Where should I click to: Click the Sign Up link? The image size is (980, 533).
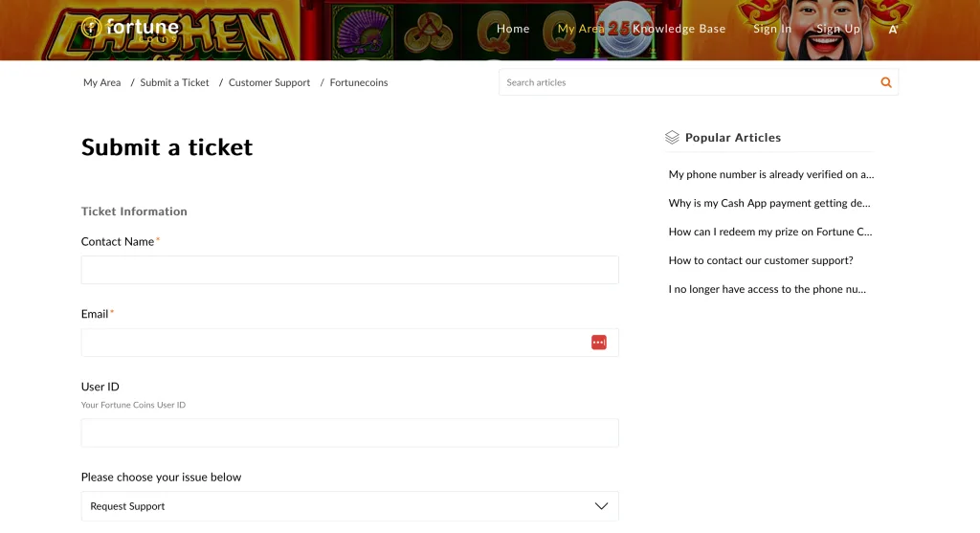click(838, 29)
